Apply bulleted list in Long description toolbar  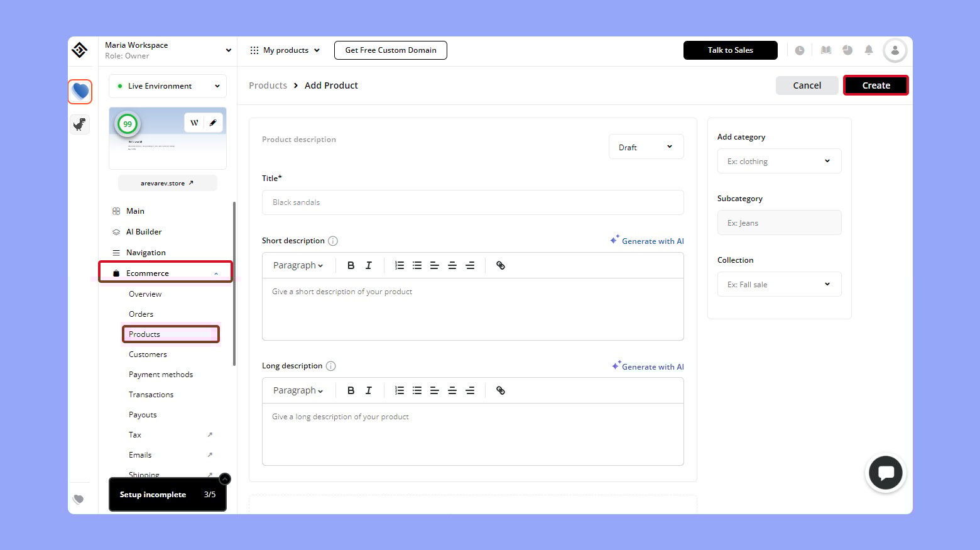click(x=416, y=390)
